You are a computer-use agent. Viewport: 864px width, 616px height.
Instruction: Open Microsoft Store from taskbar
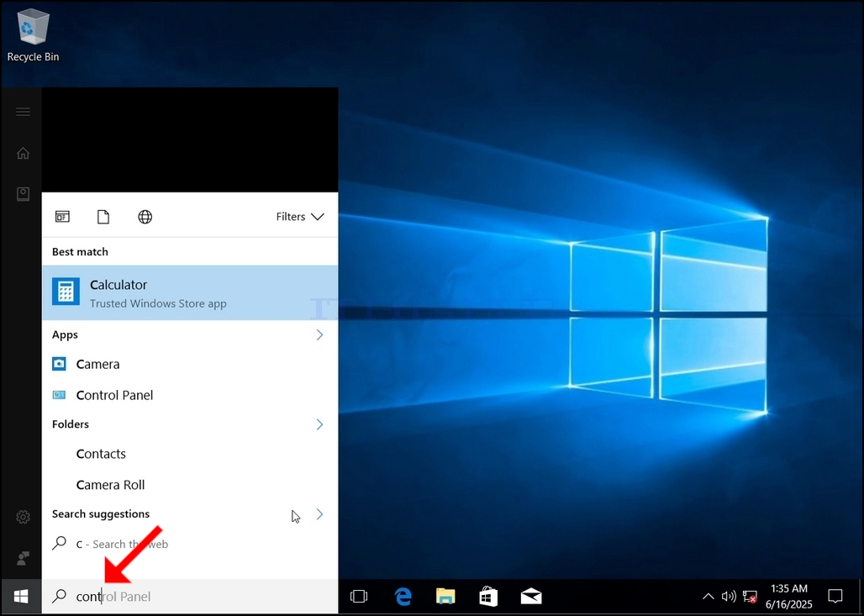coord(488,596)
